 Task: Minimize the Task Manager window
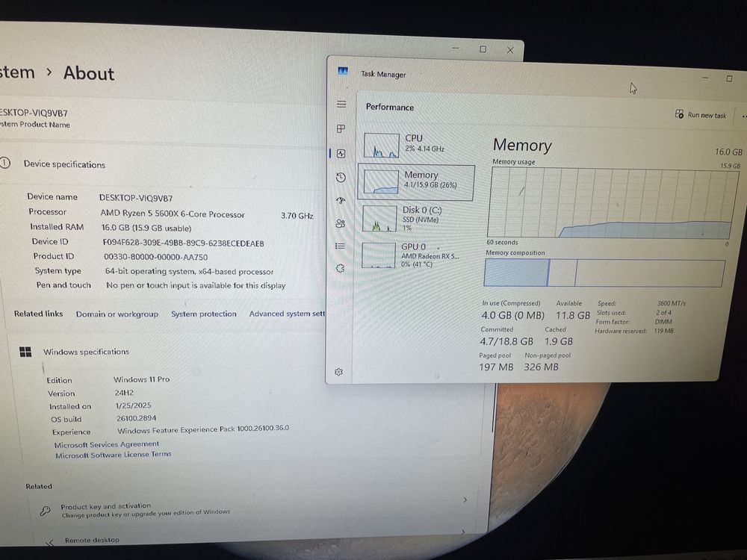coord(706,77)
